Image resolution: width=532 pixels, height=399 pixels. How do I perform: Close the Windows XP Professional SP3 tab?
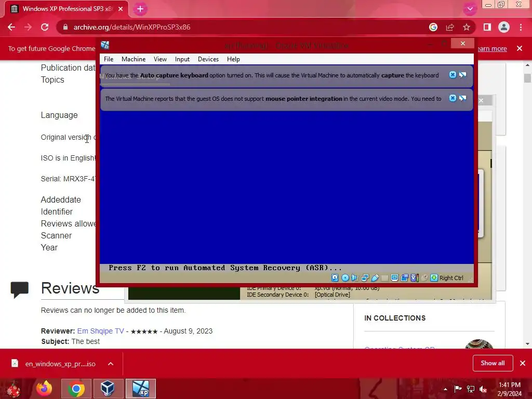pyautogui.click(x=121, y=9)
